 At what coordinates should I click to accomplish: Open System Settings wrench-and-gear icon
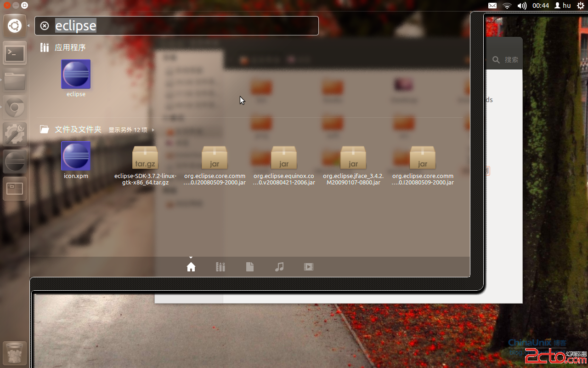point(15,135)
